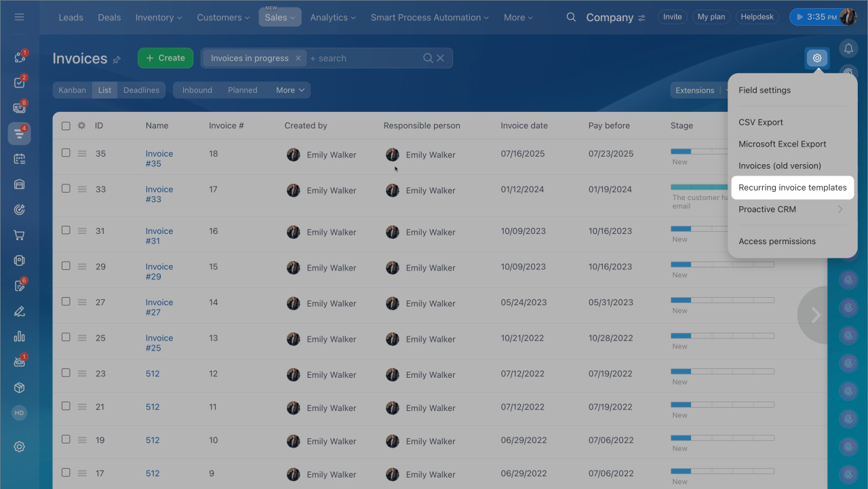Image resolution: width=868 pixels, height=489 pixels.
Task: Expand Proactive CRM submenu
Action: tap(791, 210)
